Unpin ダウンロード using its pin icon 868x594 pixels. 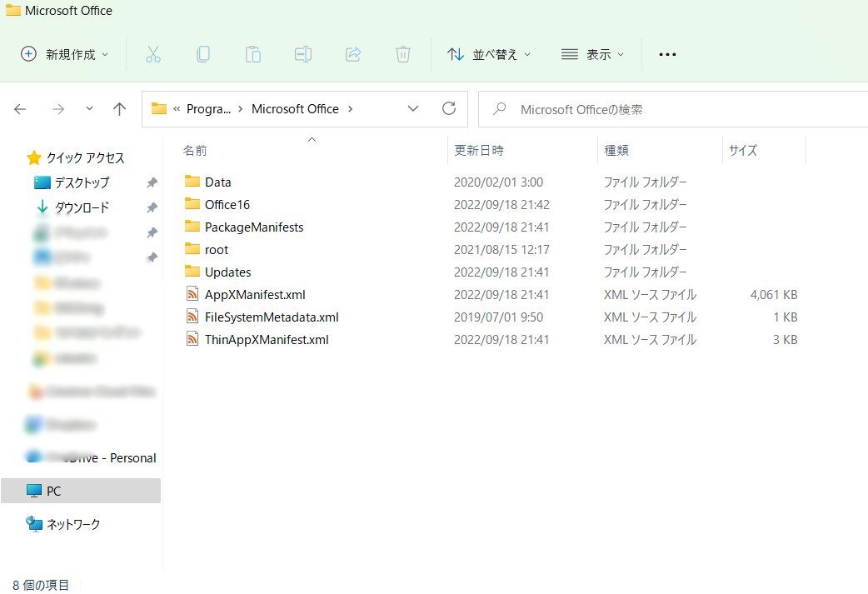click(152, 207)
